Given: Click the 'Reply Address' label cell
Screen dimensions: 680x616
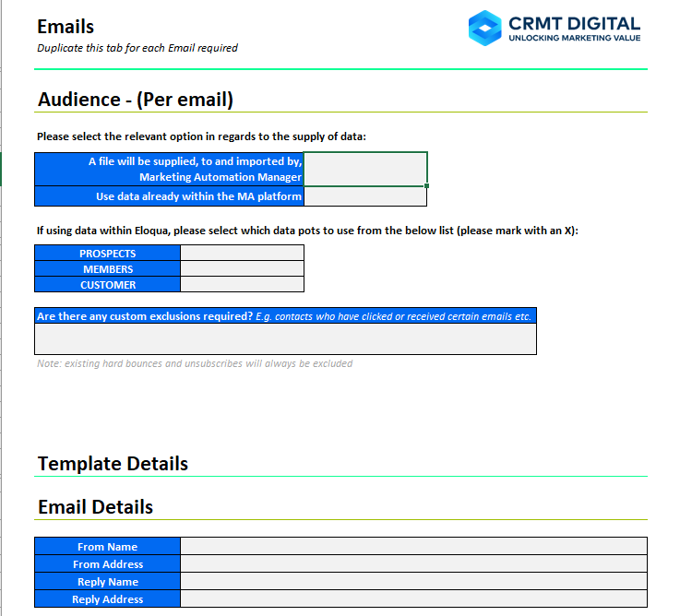Looking at the screenshot, I should 108,598.
